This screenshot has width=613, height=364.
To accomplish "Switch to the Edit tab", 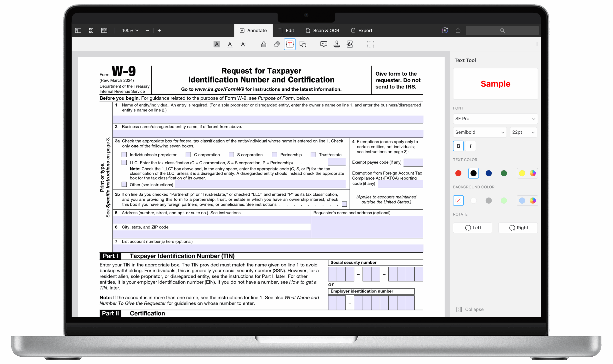I will coord(286,30).
